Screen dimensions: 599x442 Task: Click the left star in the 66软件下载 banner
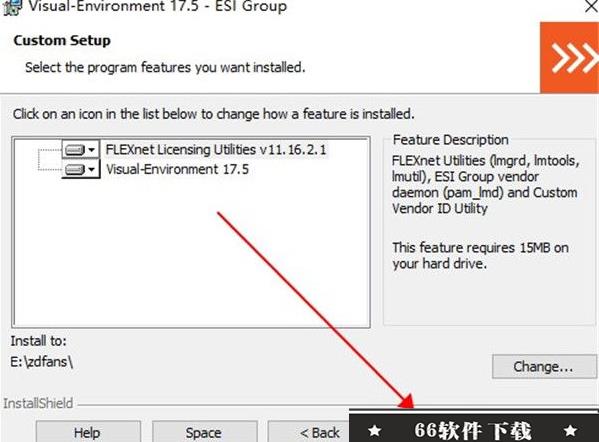click(x=374, y=431)
